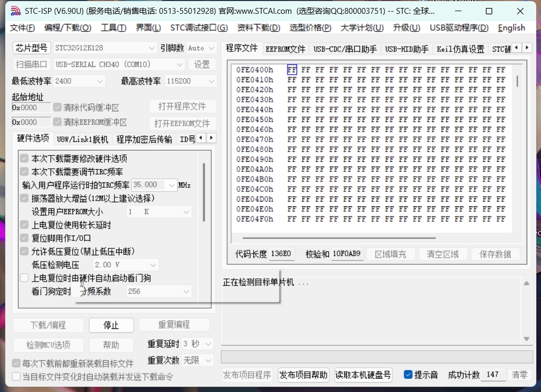Screen dimensions: 541x392
Task: Toggle 复位脚用作I/O口 checkbox
Action: (x=24, y=238)
